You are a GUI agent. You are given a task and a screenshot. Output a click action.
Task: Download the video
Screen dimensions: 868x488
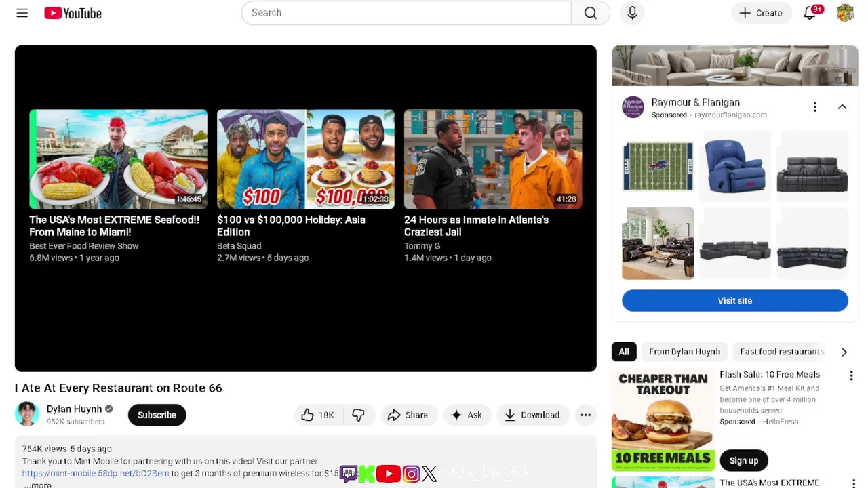532,415
